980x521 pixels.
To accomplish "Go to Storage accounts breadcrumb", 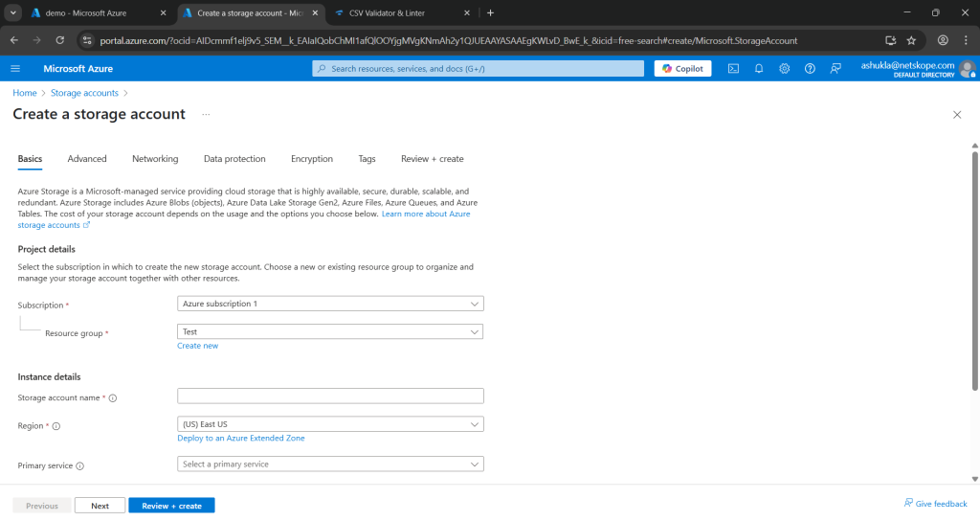I will pos(84,93).
